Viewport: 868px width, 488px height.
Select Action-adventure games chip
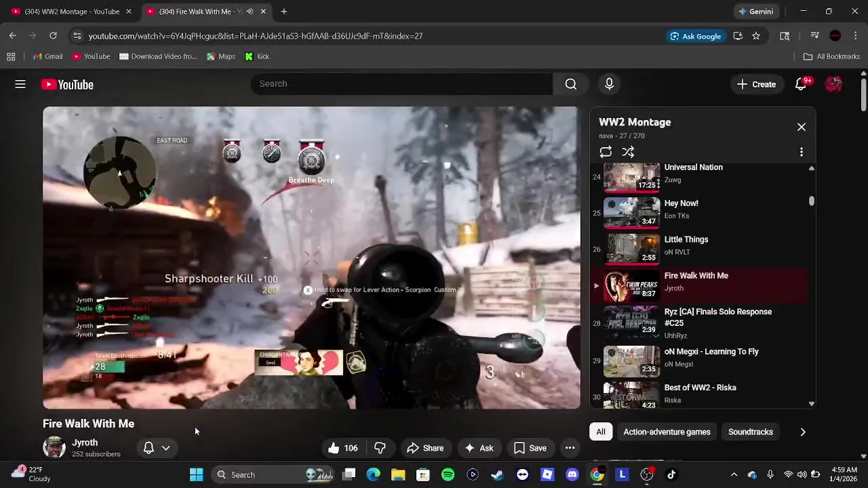[x=667, y=432]
